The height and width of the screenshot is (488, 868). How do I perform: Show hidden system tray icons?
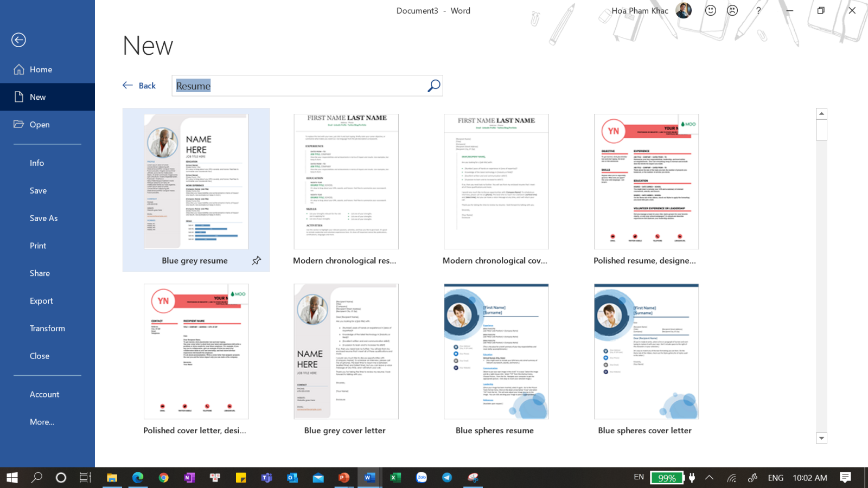click(709, 478)
